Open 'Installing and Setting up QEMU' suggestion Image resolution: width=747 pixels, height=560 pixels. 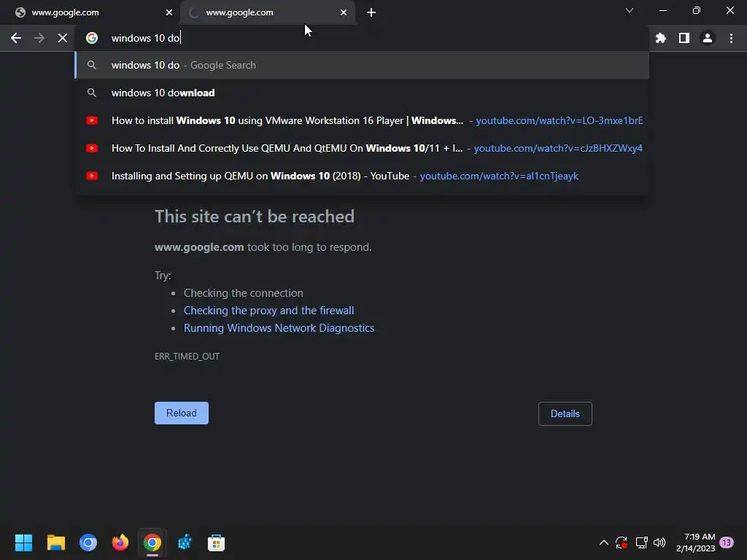coord(362,176)
